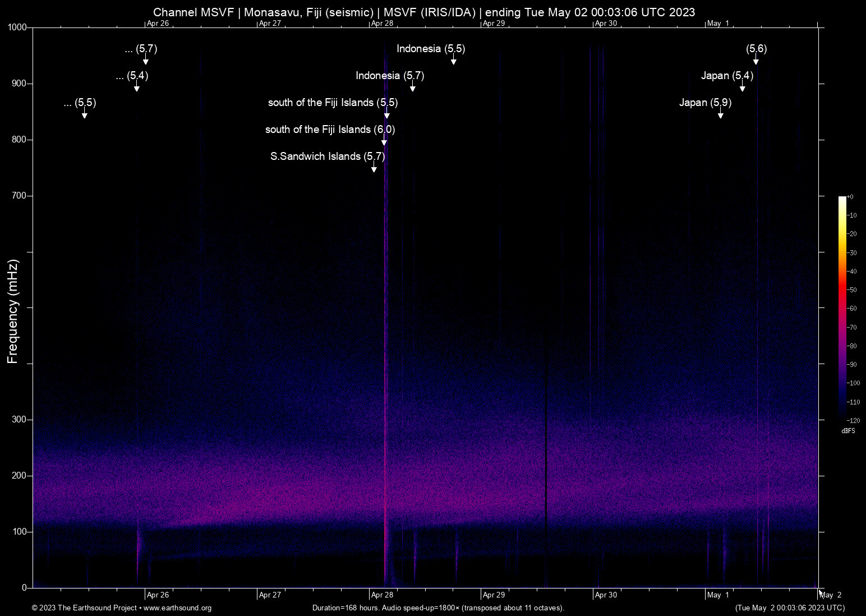Click the 1000 tick on frequency axis

[17, 27]
